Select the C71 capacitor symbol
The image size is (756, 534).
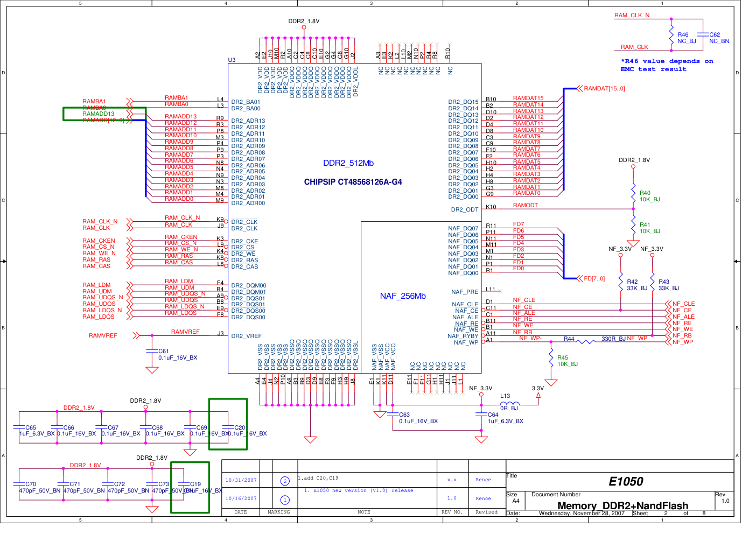coord(64,484)
